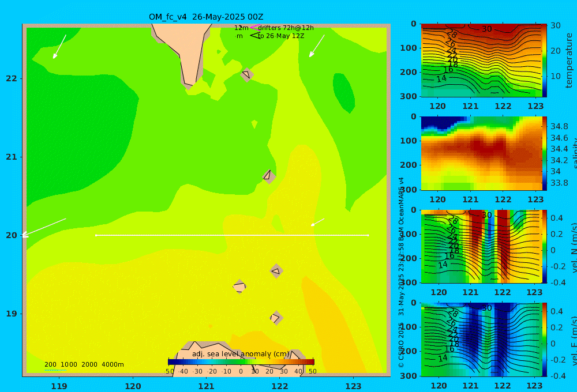The width and height of the screenshot is (577, 392).
Task: Click the plot title OM_fc_v4 26-May-2025 00Z
Action: [x=206, y=17]
